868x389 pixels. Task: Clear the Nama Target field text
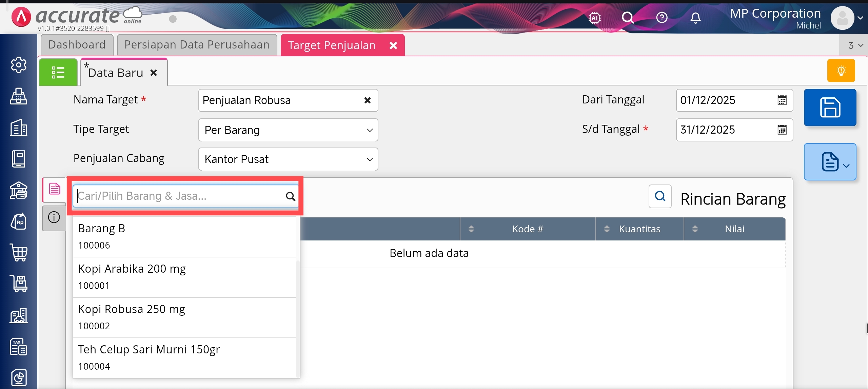pyautogui.click(x=367, y=100)
